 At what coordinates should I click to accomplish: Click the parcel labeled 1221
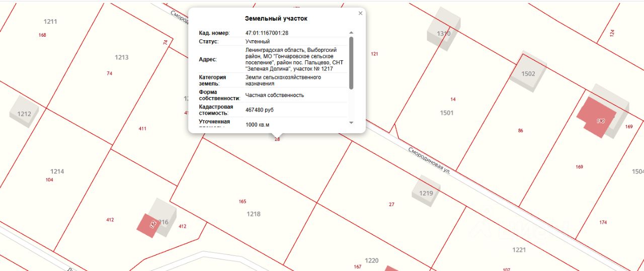(519, 250)
